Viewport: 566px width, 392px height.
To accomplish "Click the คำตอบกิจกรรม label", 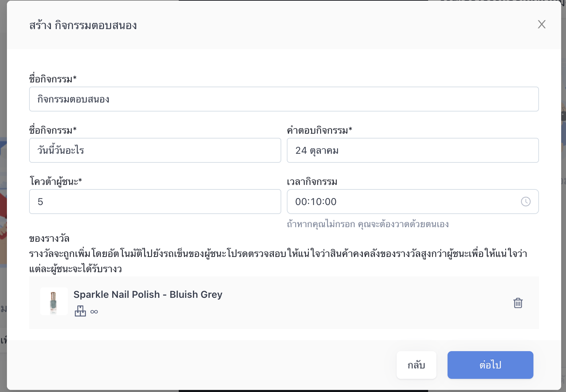I will click(x=319, y=131).
